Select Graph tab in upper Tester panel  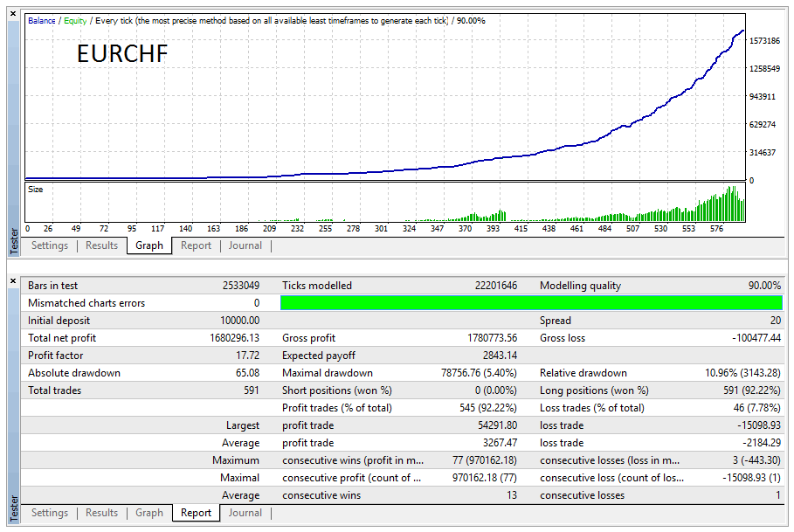tap(149, 245)
